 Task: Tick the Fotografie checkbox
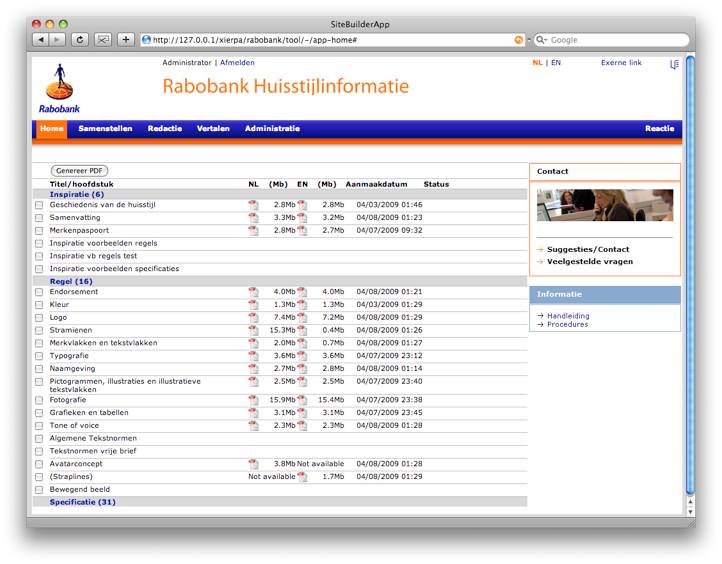(x=39, y=400)
